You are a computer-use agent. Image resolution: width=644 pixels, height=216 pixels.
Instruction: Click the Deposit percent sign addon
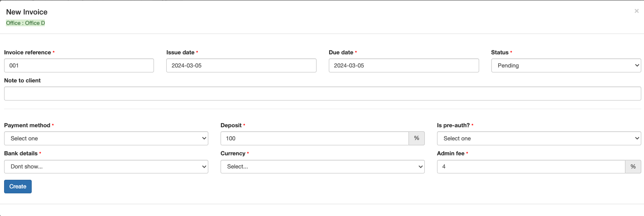[417, 139]
